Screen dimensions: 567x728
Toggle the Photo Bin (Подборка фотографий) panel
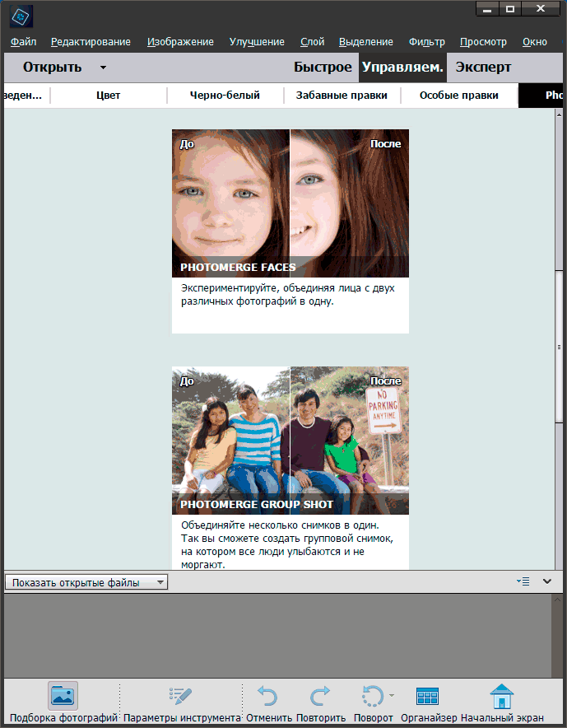click(x=63, y=697)
